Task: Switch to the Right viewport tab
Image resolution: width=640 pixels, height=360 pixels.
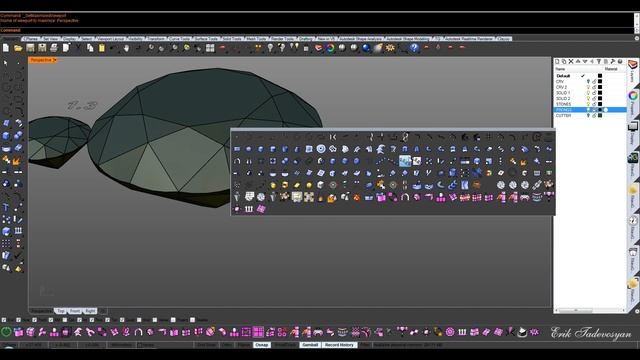Action: coord(90,311)
